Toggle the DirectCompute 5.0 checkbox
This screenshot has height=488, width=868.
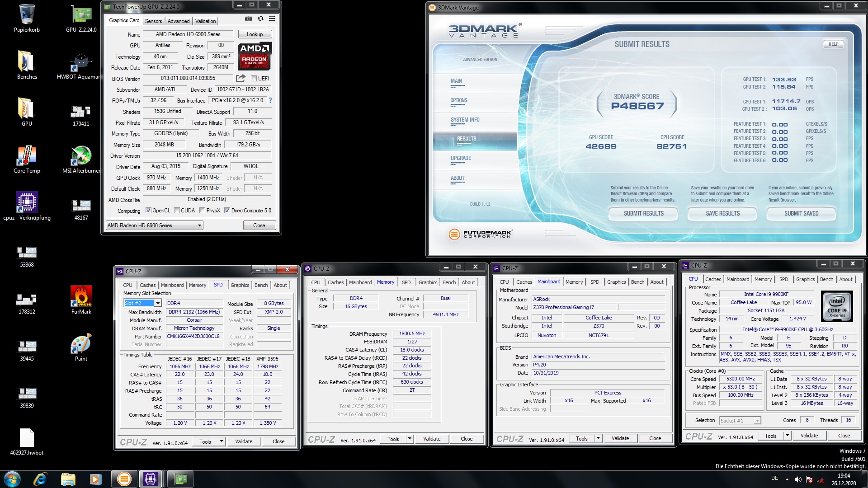click(x=227, y=211)
